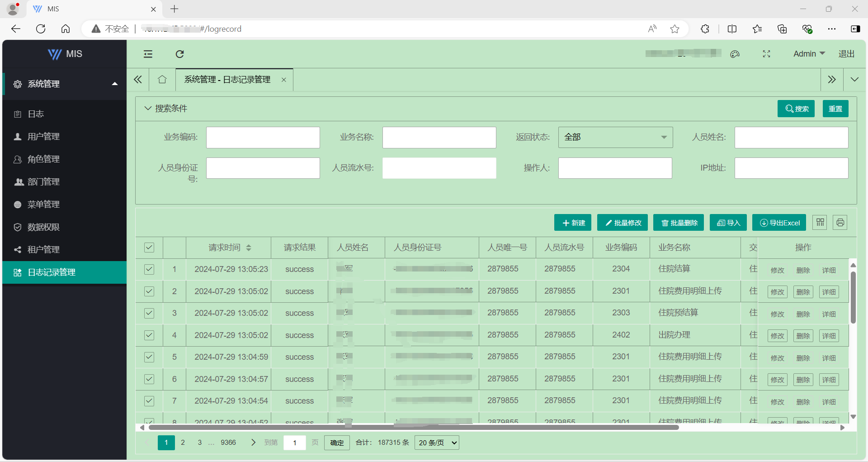The height and width of the screenshot is (462, 868).
Task: Uncheck row 2 checkbox
Action: pos(149,291)
